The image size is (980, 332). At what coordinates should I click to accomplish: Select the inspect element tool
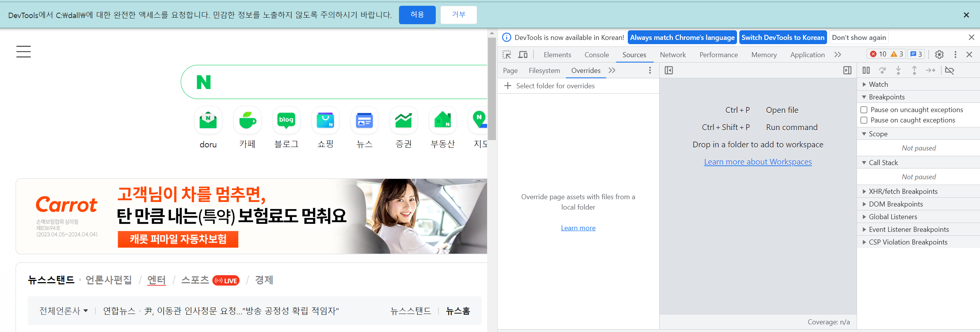pyautogui.click(x=507, y=55)
